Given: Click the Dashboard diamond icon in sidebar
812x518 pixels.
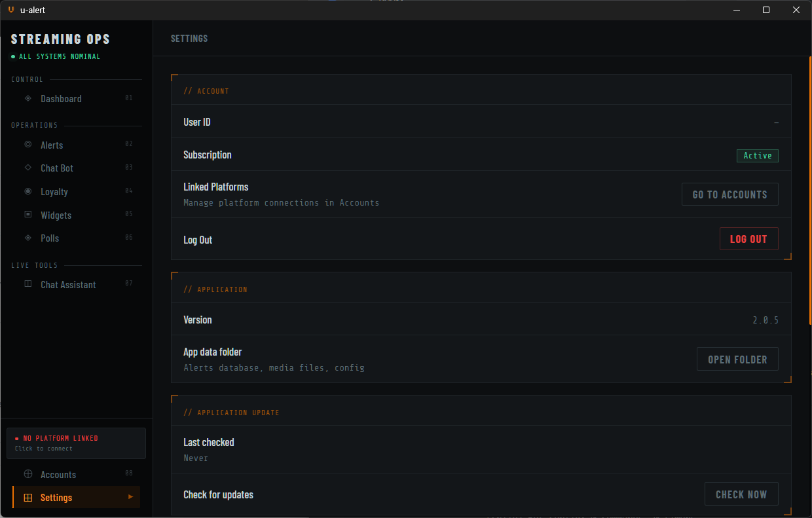Looking at the screenshot, I should tap(28, 98).
